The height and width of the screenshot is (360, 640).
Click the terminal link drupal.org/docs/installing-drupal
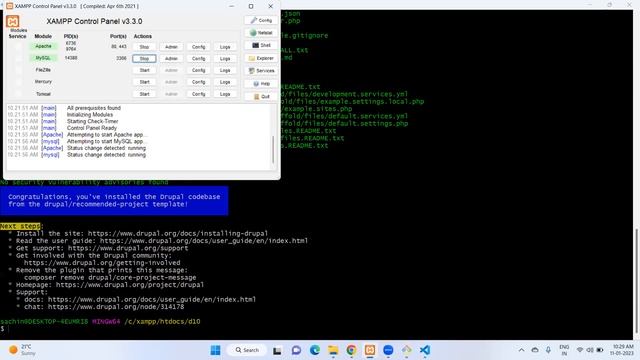tap(178, 233)
